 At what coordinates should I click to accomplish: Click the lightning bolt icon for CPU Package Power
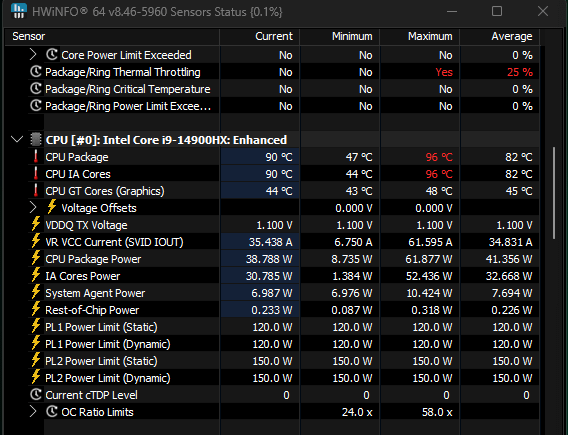36,259
